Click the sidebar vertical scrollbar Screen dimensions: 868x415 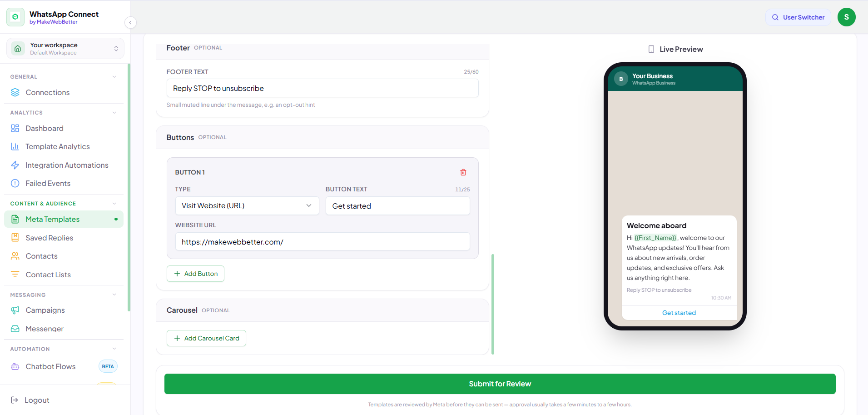point(129,187)
